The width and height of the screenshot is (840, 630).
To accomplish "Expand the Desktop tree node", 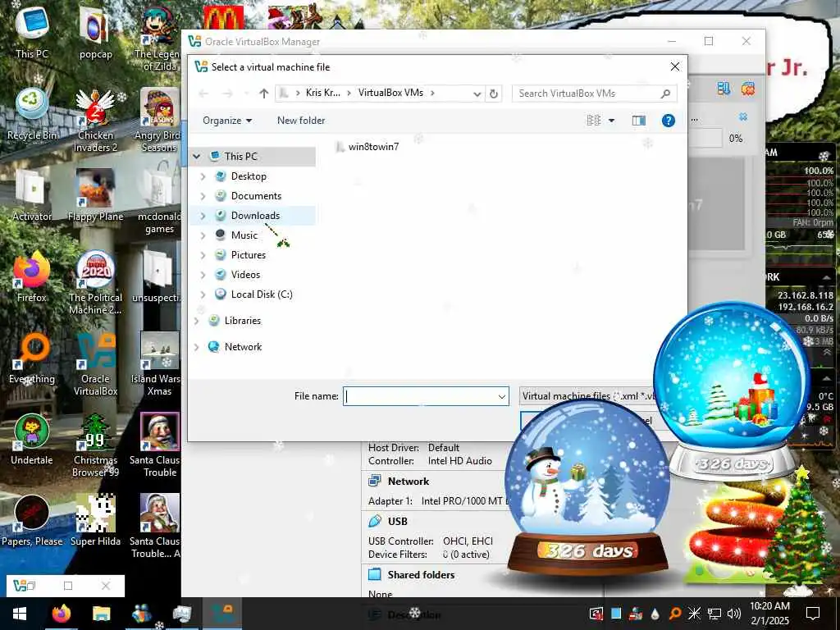I will click(x=203, y=176).
